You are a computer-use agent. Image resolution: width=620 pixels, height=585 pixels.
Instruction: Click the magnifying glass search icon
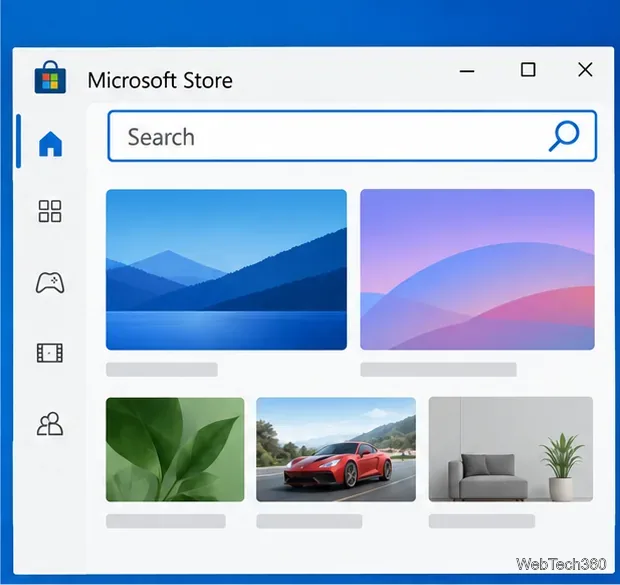coord(564,136)
